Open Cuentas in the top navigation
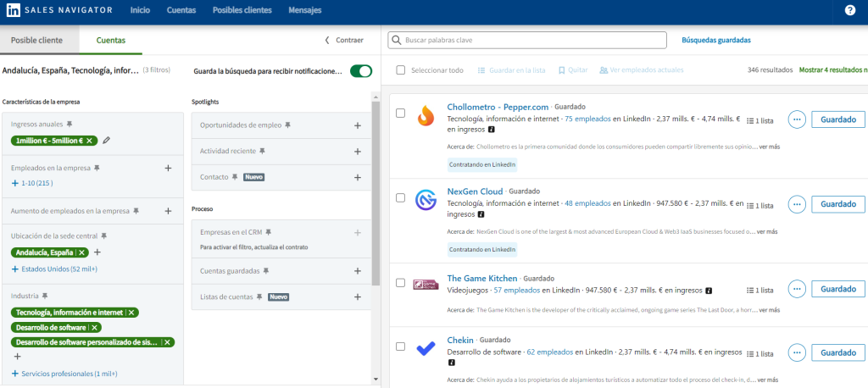 [181, 10]
